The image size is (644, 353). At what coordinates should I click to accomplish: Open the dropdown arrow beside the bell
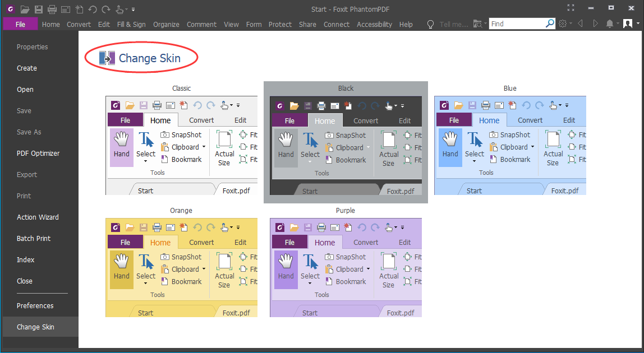[618, 24]
